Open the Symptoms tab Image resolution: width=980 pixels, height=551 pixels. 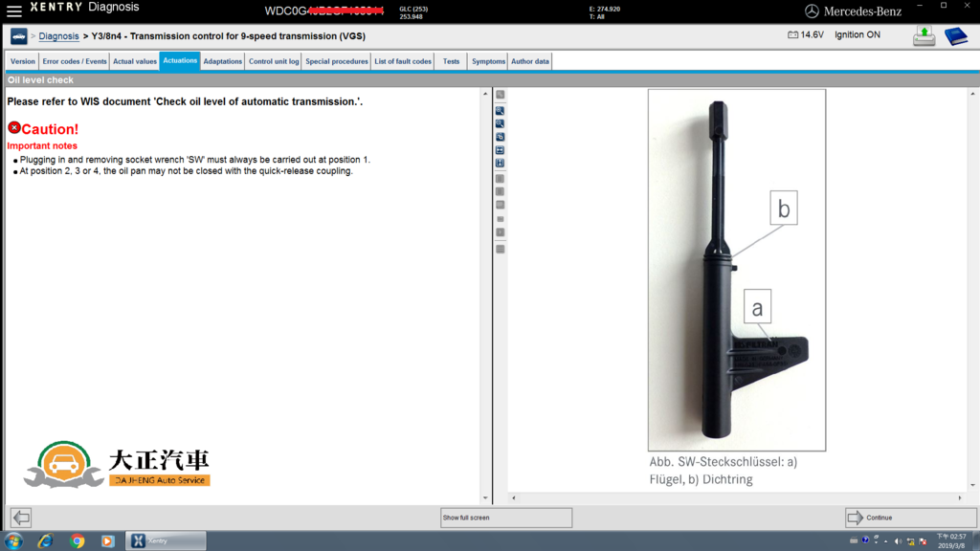pos(488,61)
